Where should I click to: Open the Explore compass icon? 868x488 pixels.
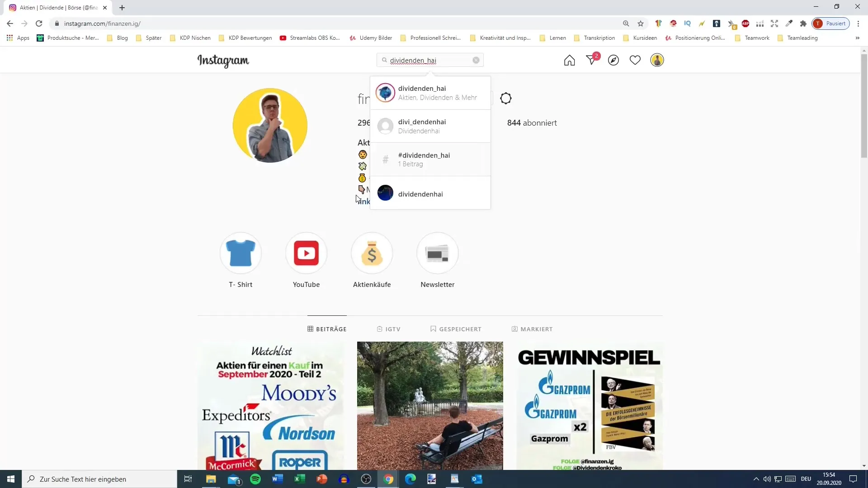pos(613,60)
